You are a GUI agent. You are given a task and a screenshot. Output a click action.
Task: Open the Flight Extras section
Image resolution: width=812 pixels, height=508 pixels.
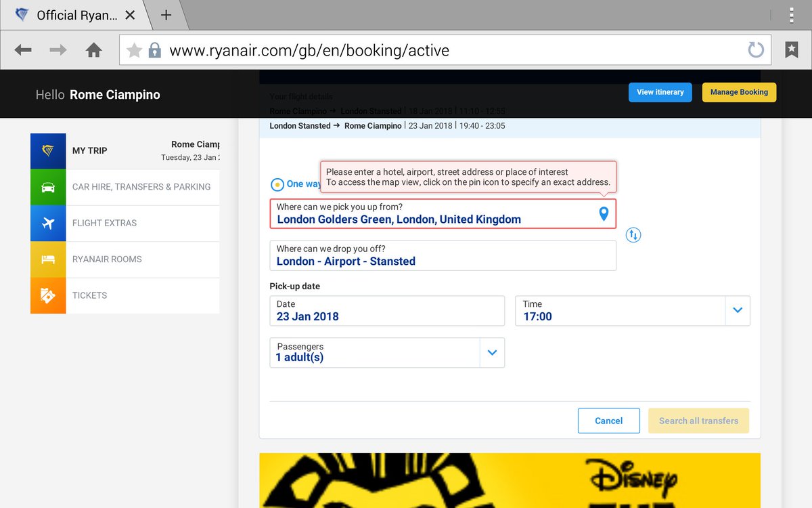click(x=125, y=223)
